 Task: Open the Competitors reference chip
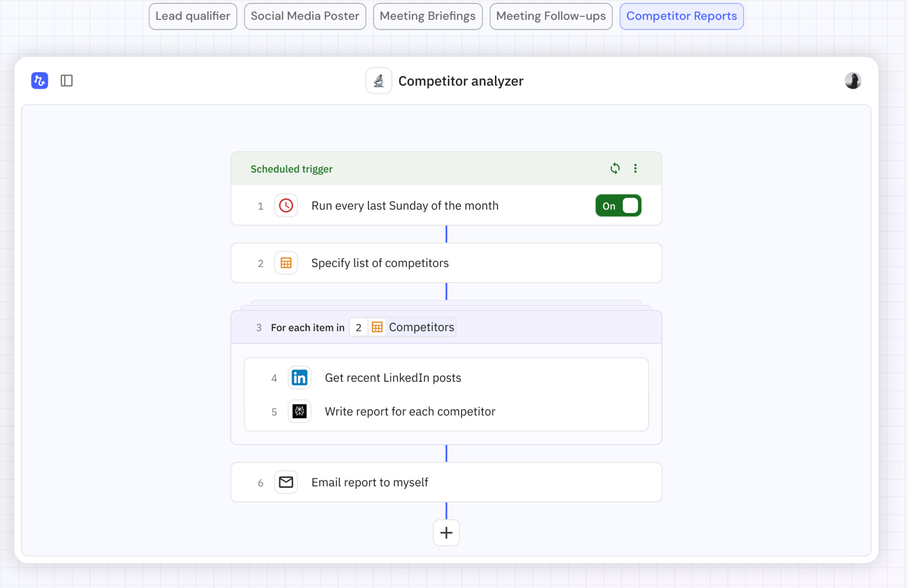pos(402,327)
